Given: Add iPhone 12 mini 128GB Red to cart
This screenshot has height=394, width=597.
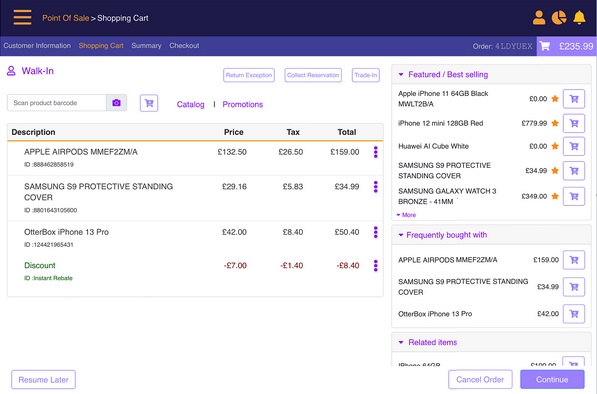Looking at the screenshot, I should pyautogui.click(x=574, y=123).
